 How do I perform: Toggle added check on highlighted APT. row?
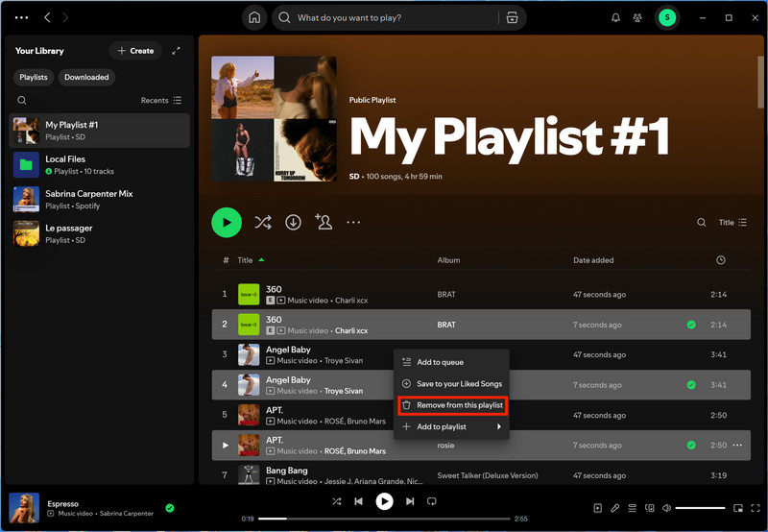[691, 446]
